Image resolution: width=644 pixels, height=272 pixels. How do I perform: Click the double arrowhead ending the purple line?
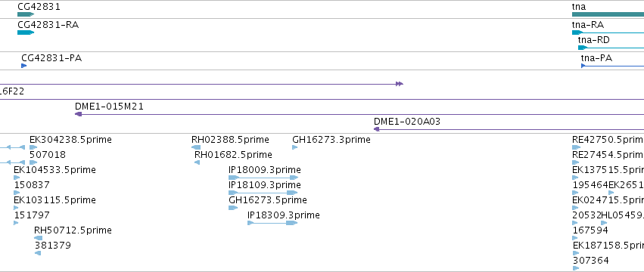(400, 84)
